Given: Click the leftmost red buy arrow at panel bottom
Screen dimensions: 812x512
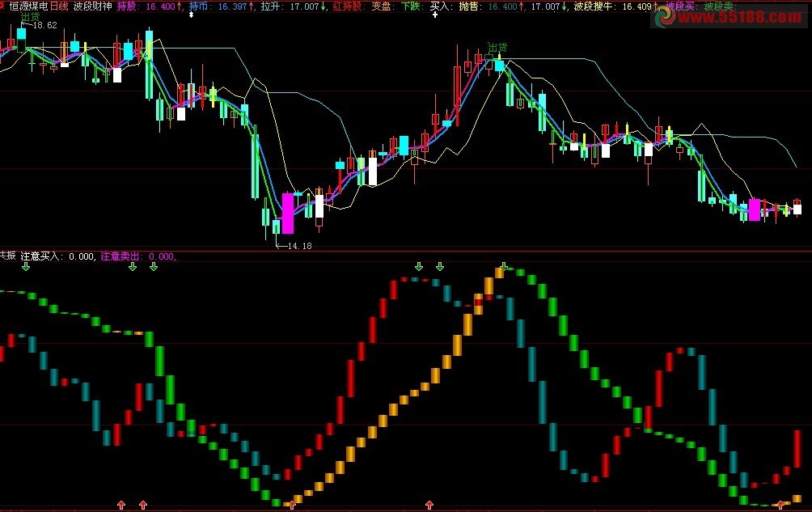Looking at the screenshot, I should (x=121, y=505).
